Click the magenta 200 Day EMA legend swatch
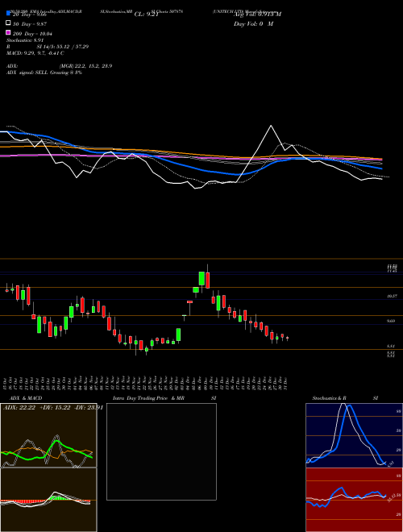 [x=8, y=33]
